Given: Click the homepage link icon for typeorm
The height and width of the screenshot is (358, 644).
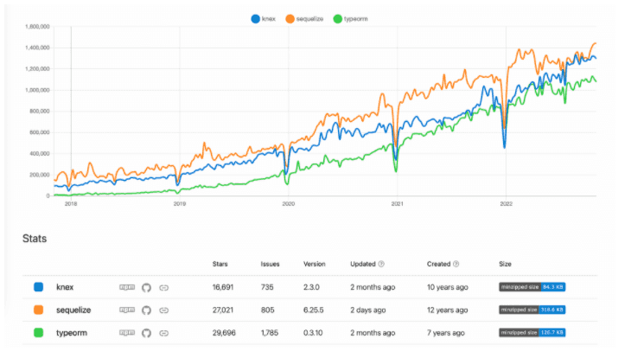Looking at the screenshot, I should point(164,331).
